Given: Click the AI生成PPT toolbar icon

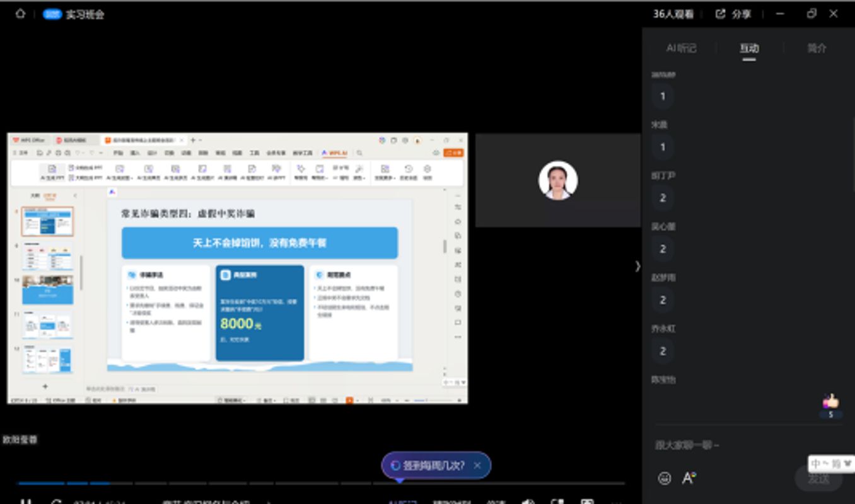Looking at the screenshot, I should [52, 172].
